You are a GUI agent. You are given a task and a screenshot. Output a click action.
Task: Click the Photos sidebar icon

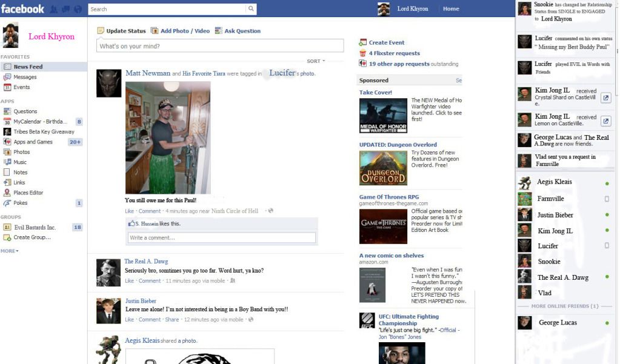point(7,152)
